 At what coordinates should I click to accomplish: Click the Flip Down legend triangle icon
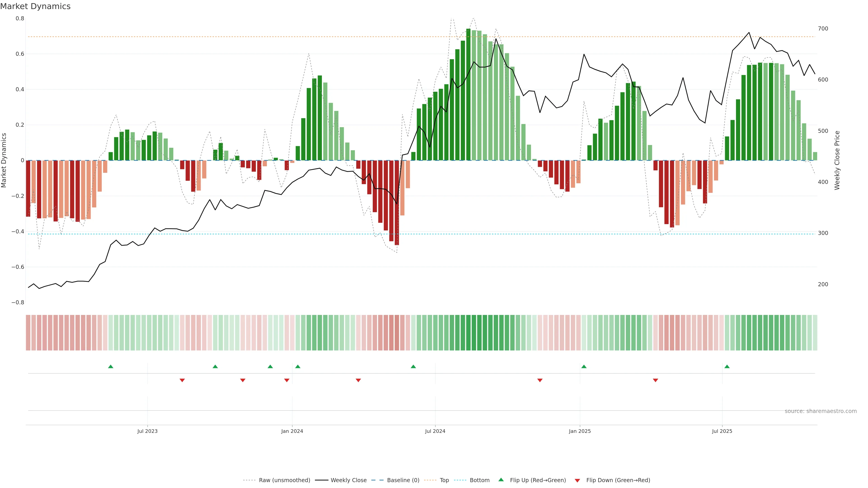(577, 481)
